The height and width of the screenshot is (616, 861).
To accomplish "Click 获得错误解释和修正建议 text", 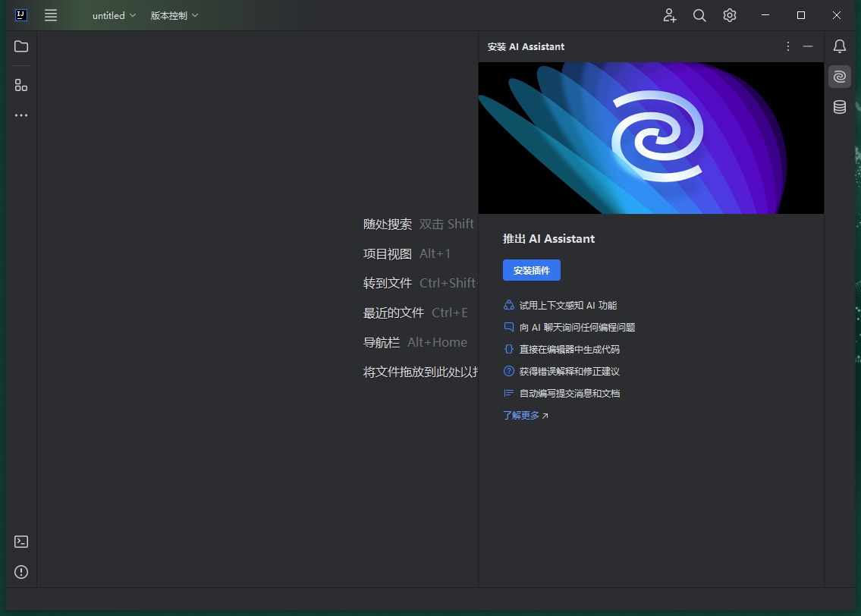I will click(570, 371).
